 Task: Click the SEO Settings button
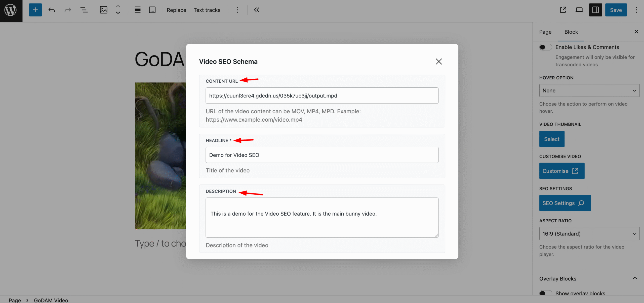[x=565, y=203]
